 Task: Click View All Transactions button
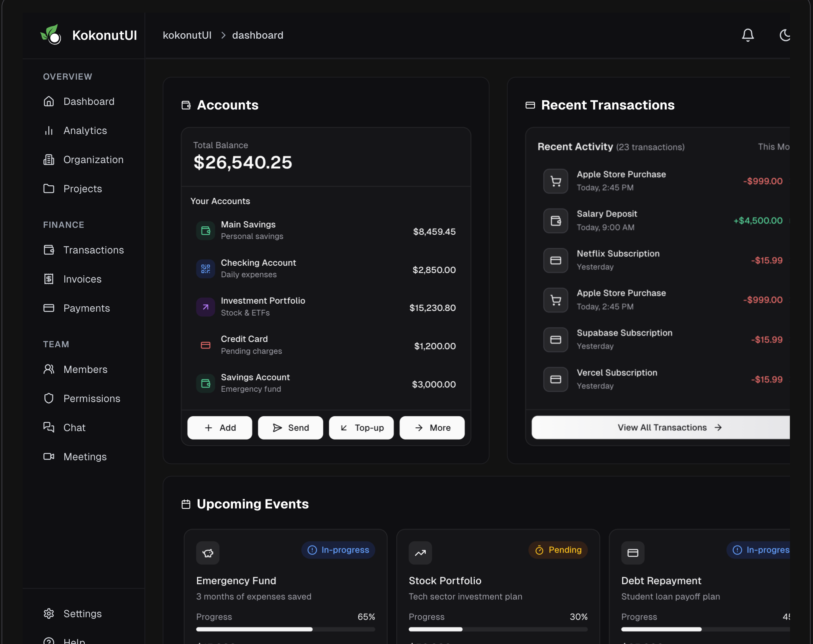[x=663, y=427]
